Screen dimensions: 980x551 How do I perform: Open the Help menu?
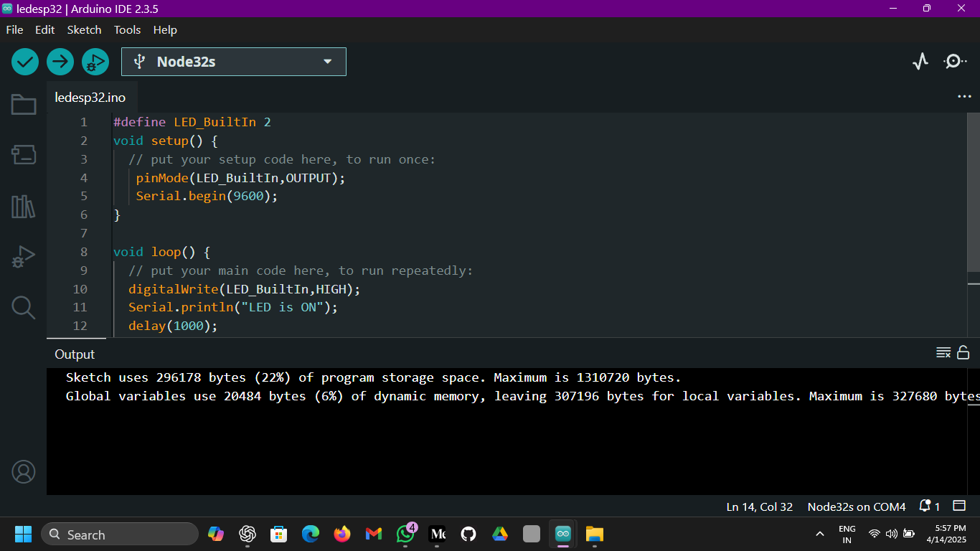click(x=165, y=30)
